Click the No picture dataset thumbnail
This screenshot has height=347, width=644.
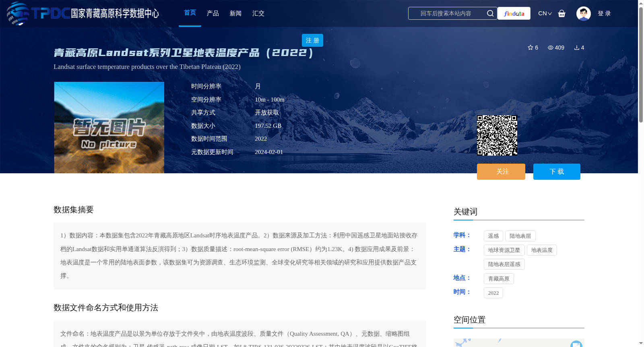point(109,127)
